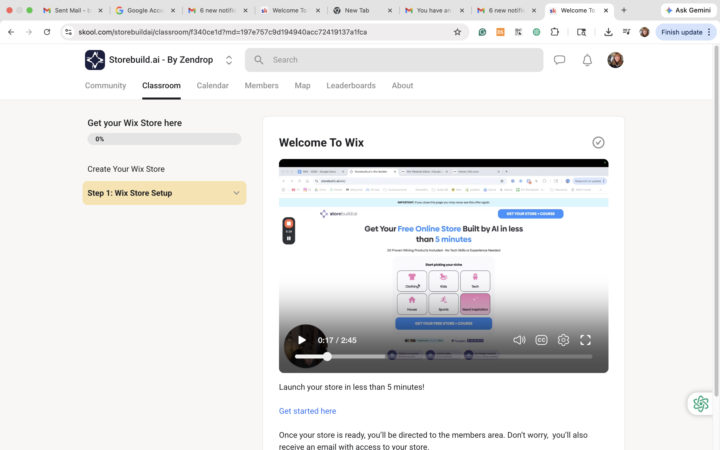Bookmark this page with the star
The image size is (720, 450).
coord(457,32)
